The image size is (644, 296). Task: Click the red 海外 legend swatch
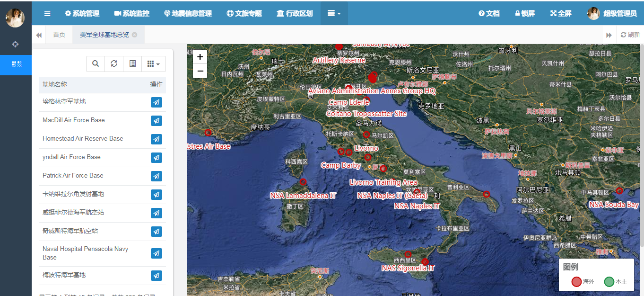[576, 282]
